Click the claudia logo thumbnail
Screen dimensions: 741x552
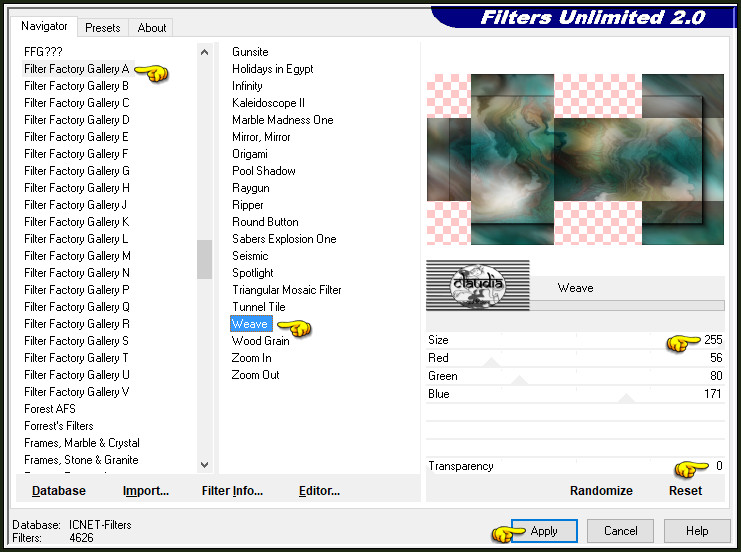(x=478, y=285)
